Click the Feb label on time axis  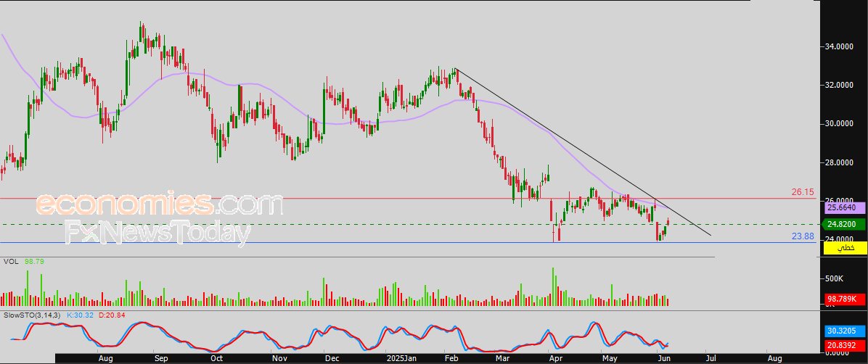[451, 358]
